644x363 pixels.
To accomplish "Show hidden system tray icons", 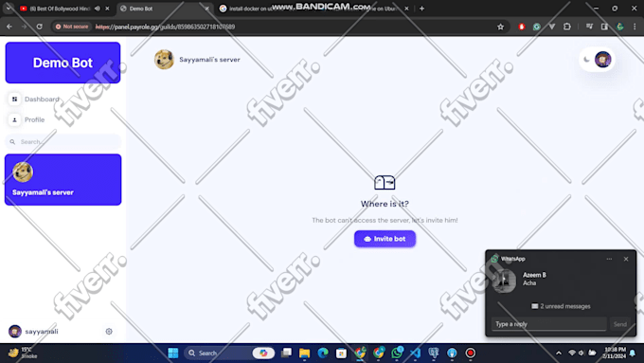I will pos(559,354).
